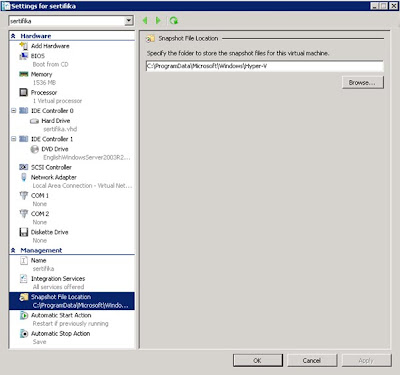
Task: Select the SCSI Controller entry
Action: [x=51, y=167]
